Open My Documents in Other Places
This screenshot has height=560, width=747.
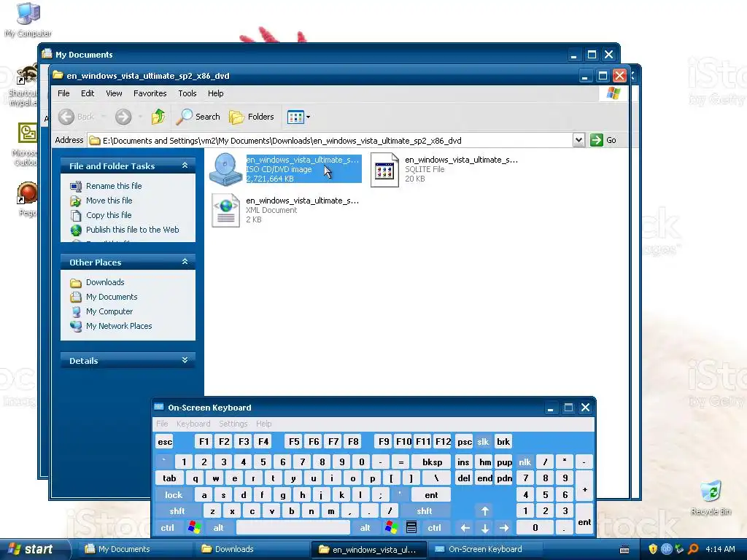coord(112,297)
